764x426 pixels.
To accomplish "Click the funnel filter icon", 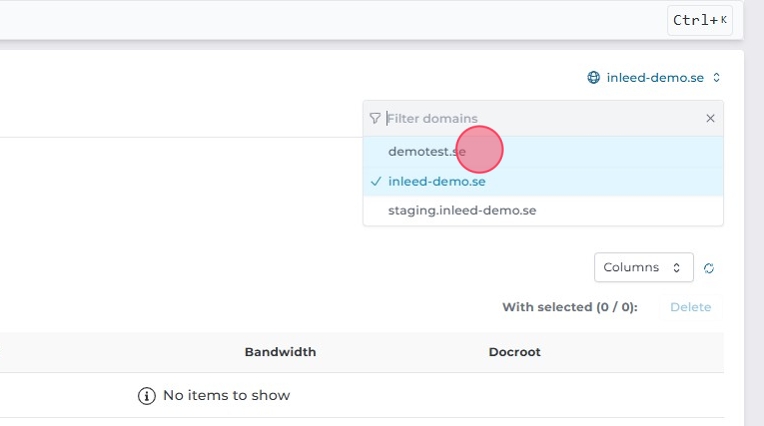I will [375, 118].
